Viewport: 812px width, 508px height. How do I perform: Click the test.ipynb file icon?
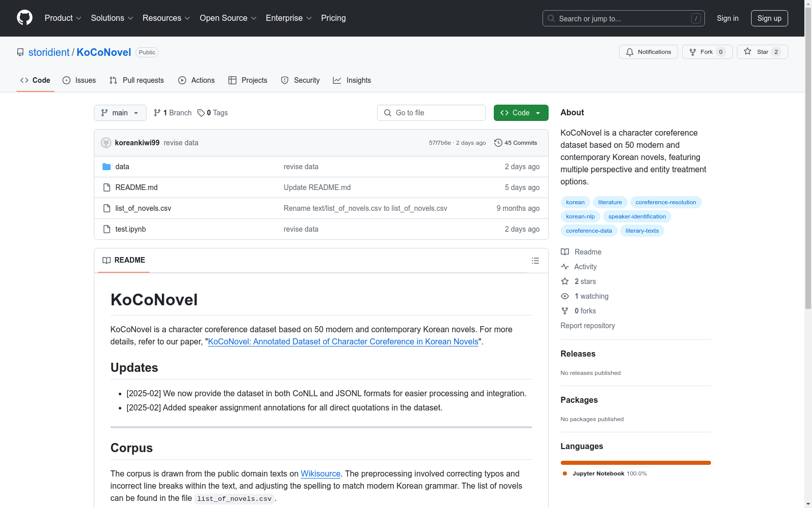coord(107,229)
